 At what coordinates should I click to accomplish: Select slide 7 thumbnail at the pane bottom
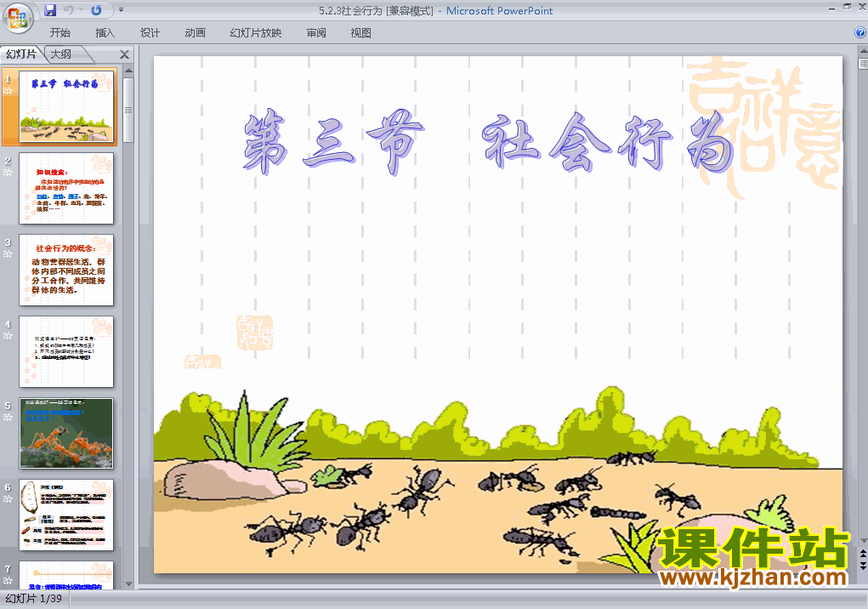tap(66, 575)
